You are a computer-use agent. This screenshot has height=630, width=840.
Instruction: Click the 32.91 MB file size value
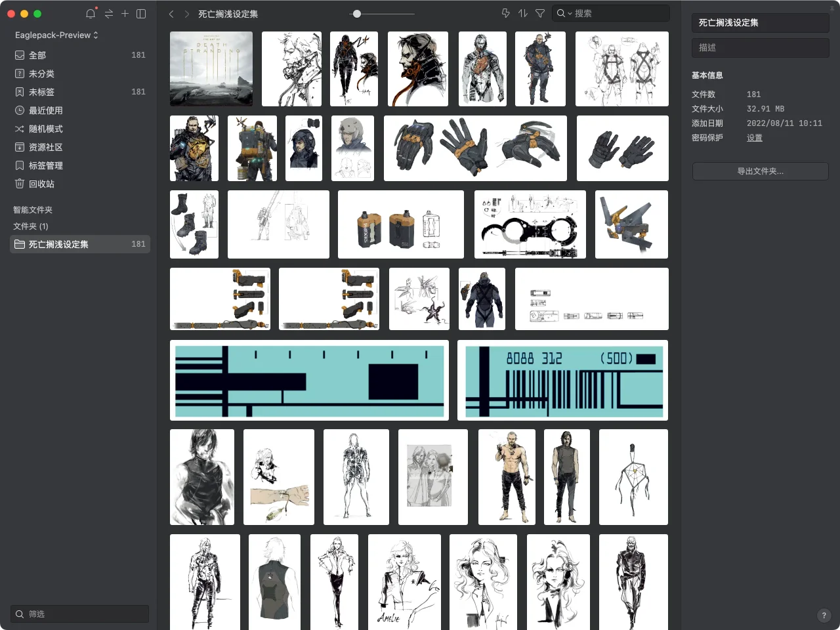(765, 109)
